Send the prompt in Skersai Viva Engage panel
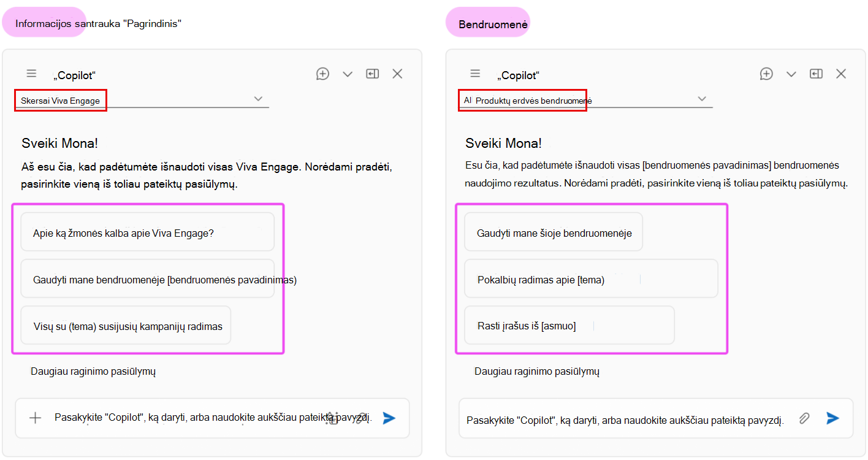868x460 pixels. (389, 418)
